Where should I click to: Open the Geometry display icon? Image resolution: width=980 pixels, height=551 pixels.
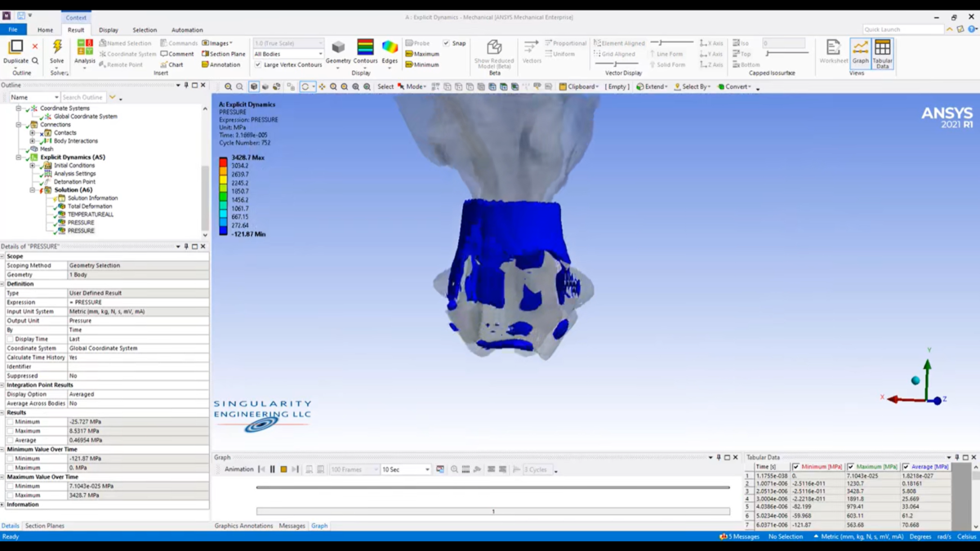point(338,47)
